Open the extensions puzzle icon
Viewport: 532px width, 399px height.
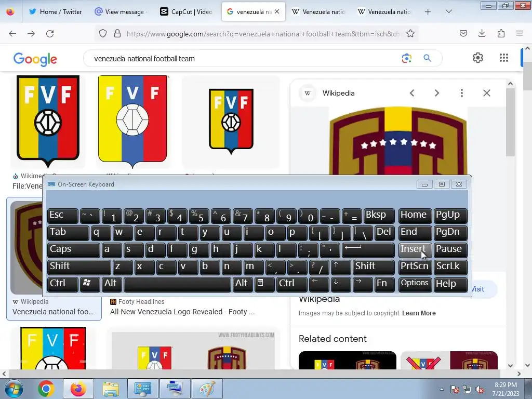pos(501,33)
